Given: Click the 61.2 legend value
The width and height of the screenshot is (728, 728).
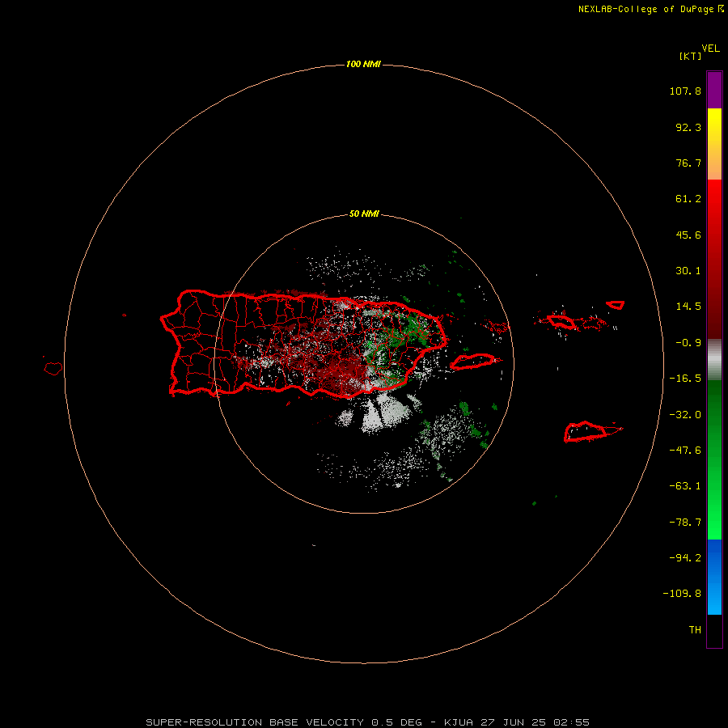Looking at the screenshot, I should pos(688,199).
